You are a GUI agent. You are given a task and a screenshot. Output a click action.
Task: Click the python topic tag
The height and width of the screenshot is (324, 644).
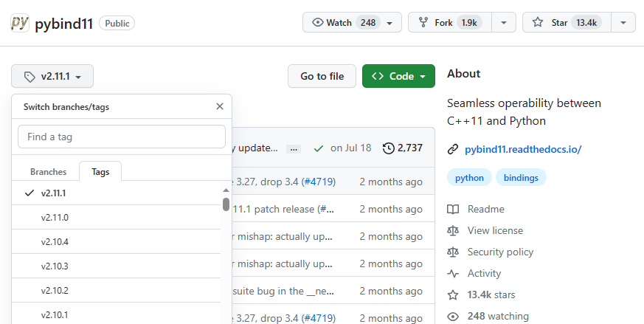[469, 178]
